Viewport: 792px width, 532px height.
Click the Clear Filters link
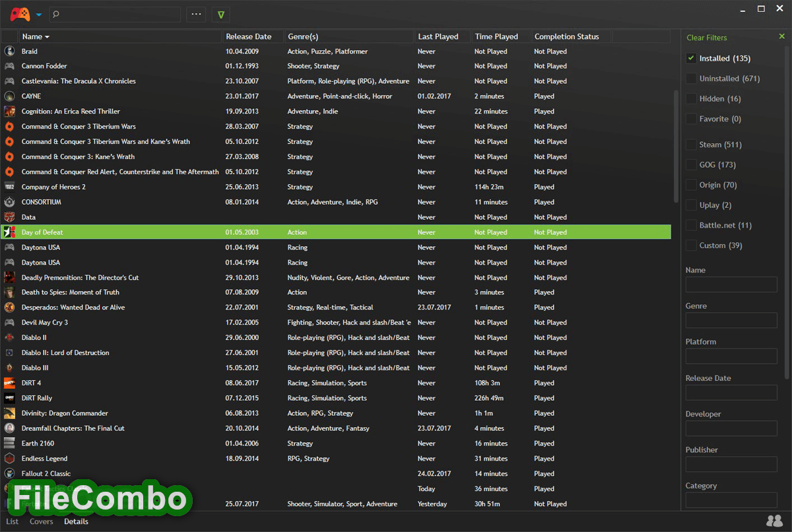[707, 38]
